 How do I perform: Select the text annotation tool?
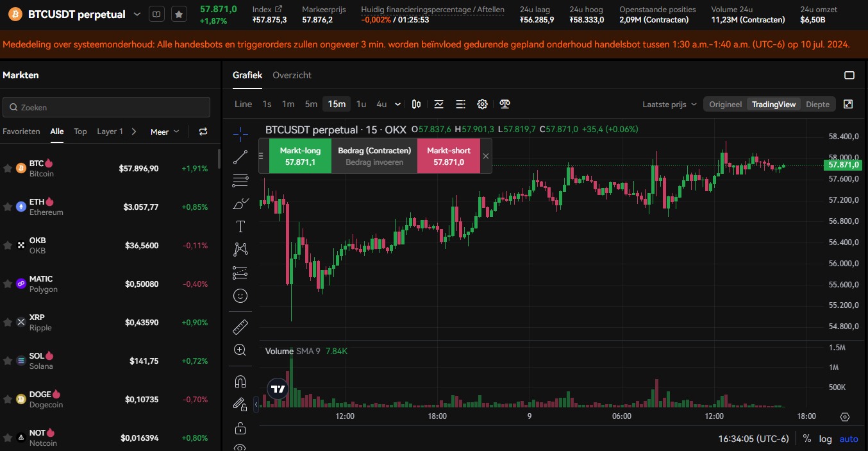tap(240, 226)
